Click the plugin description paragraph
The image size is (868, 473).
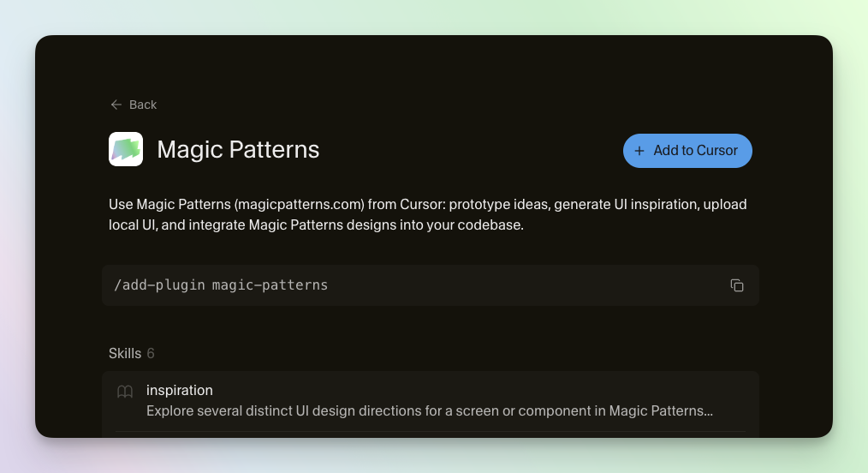(427, 215)
